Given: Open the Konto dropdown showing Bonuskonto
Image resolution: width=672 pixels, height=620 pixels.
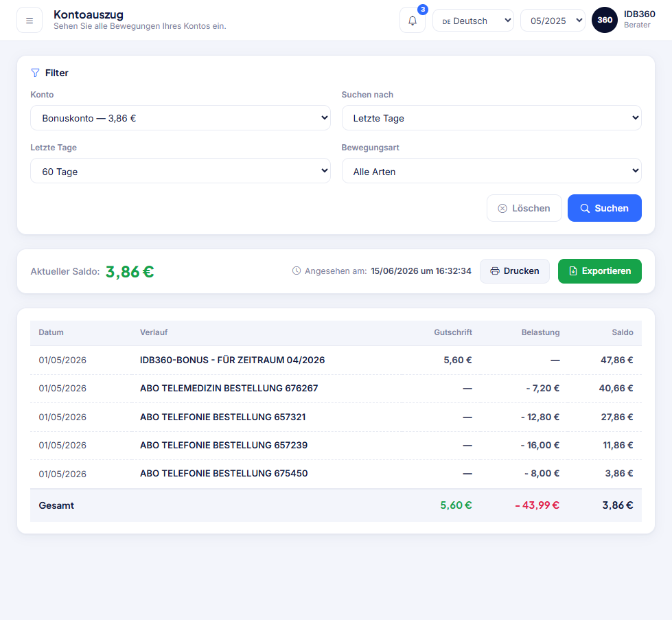Looking at the screenshot, I should [x=181, y=118].
